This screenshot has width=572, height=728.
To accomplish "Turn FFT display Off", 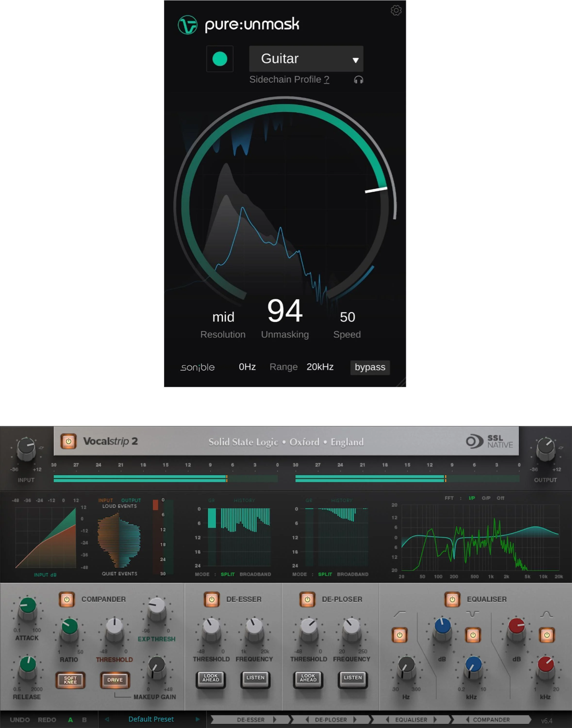I will pos(500,498).
